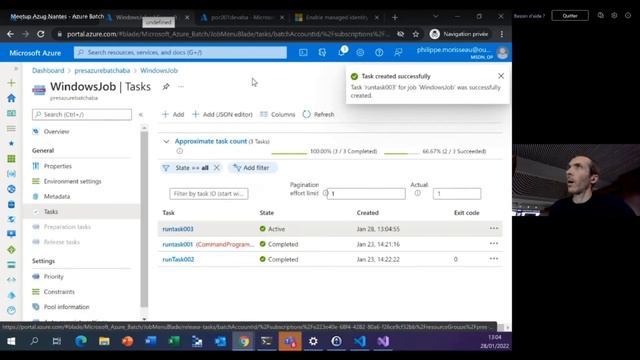Image resolution: width=640 pixels, height=360 pixels.
Task: Expand the Azure left sidebar
Action: 16,69
